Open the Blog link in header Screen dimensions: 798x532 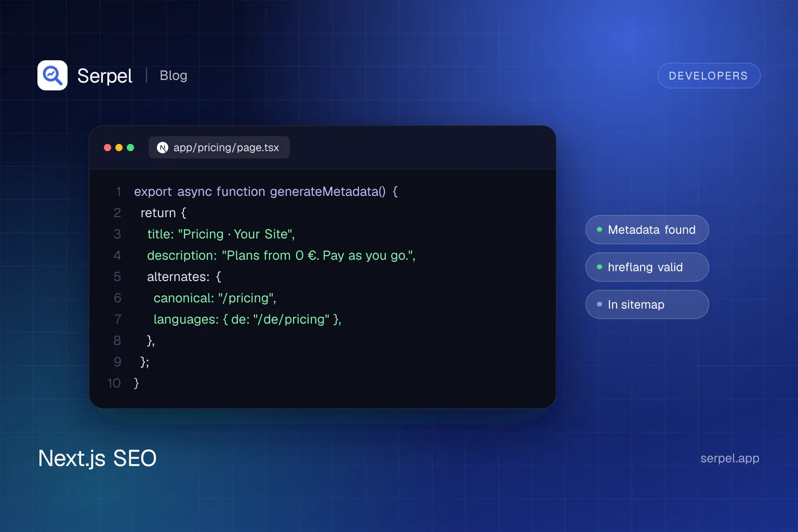coord(174,75)
